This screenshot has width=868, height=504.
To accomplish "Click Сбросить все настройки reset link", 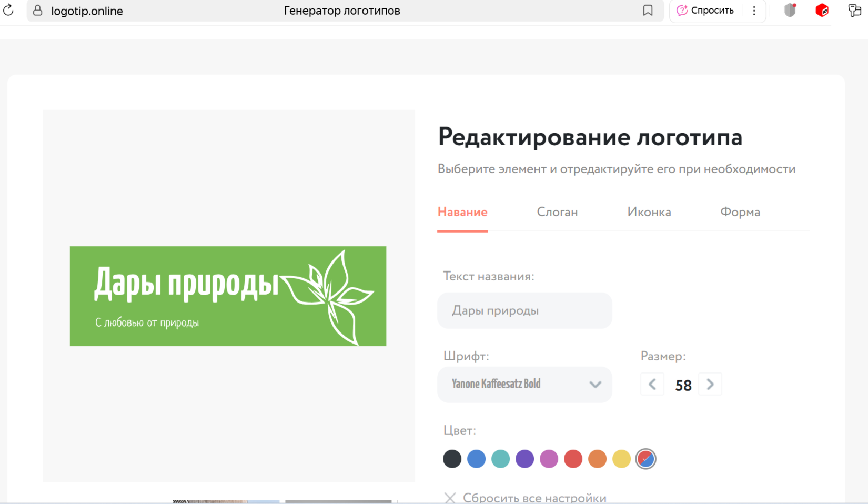I will pyautogui.click(x=534, y=498).
